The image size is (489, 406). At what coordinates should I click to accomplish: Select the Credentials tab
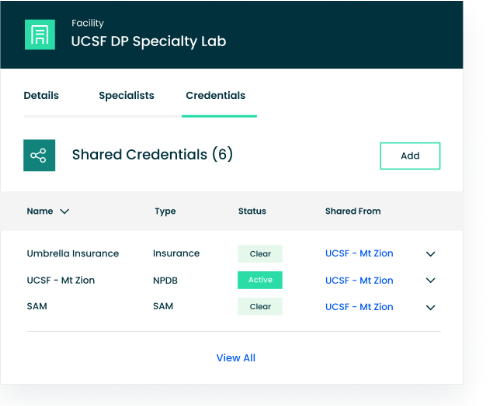coord(216,96)
